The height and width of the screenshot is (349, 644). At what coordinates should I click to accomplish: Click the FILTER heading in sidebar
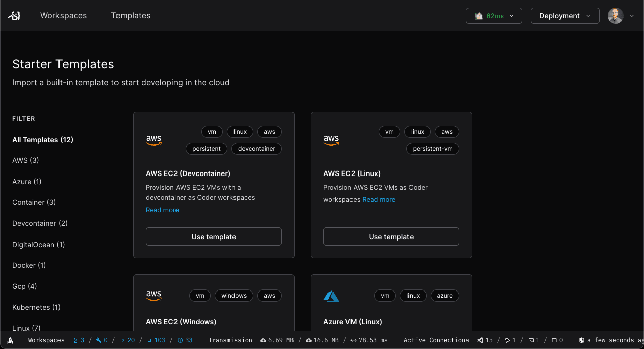[x=24, y=119]
